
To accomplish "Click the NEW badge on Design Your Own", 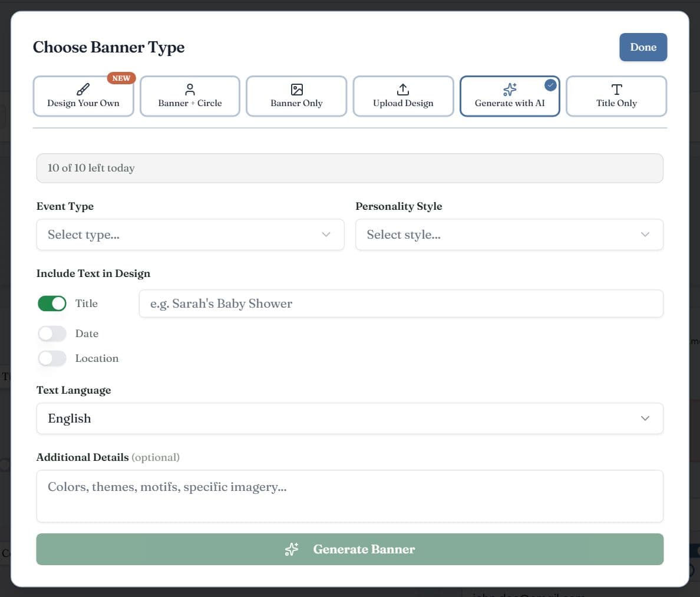I will pos(121,78).
